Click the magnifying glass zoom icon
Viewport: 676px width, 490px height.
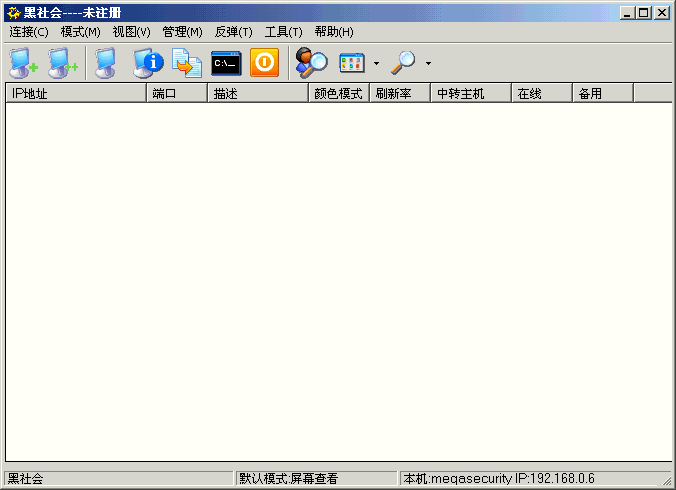(403, 63)
